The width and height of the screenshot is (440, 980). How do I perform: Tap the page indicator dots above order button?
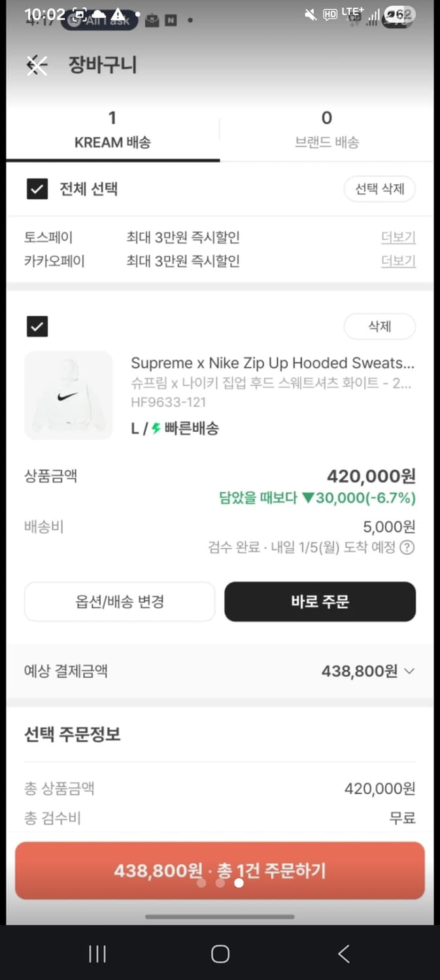click(x=220, y=883)
